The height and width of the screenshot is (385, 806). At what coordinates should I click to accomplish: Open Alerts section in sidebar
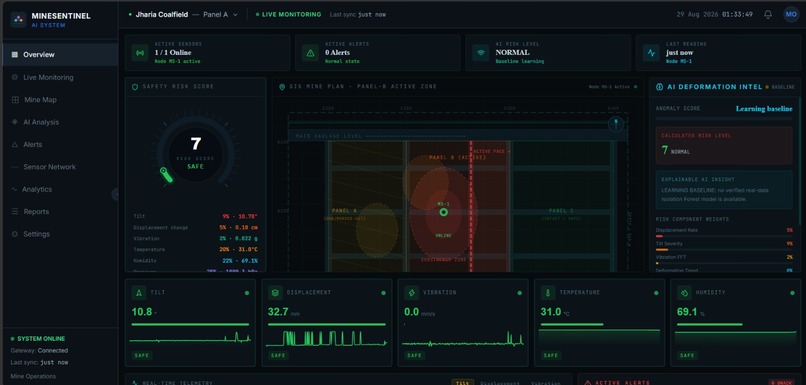[x=60, y=144]
